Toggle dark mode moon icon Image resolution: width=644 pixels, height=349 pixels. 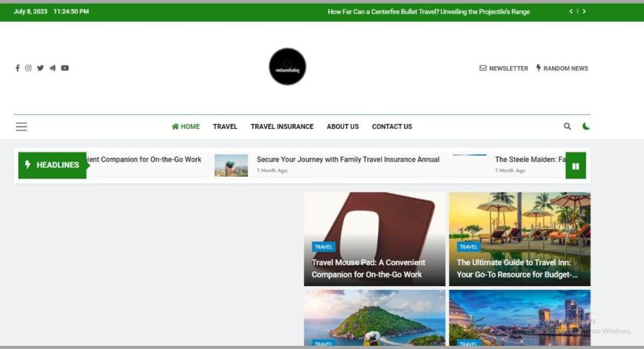point(586,126)
